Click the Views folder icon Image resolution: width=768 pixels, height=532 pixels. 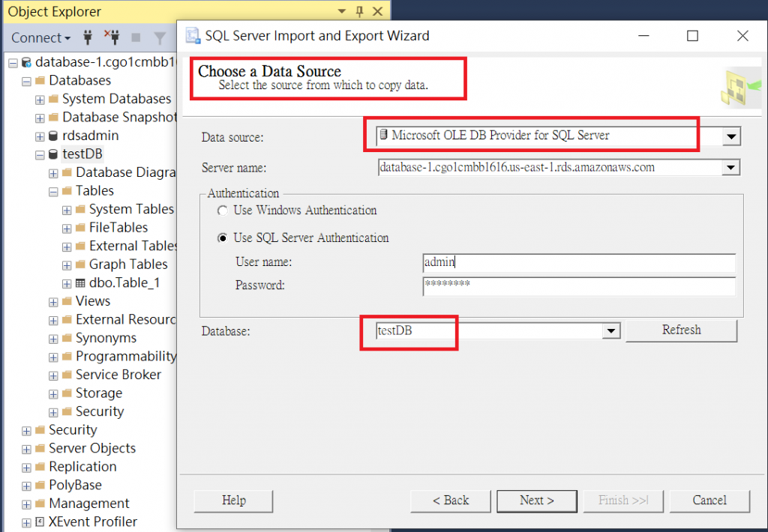[67, 301]
